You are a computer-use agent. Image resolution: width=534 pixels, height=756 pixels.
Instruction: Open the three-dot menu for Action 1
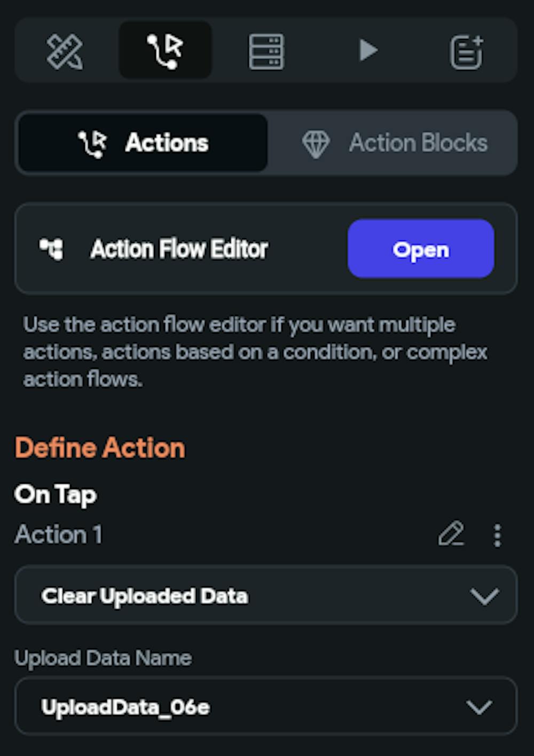497,534
